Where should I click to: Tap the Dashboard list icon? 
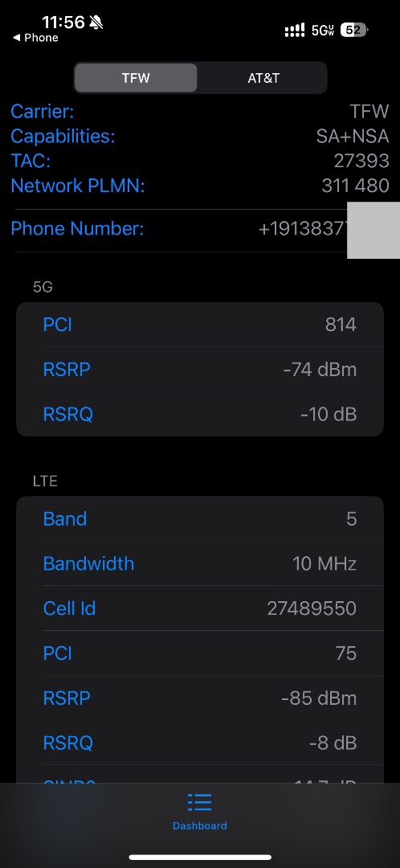[x=200, y=801]
